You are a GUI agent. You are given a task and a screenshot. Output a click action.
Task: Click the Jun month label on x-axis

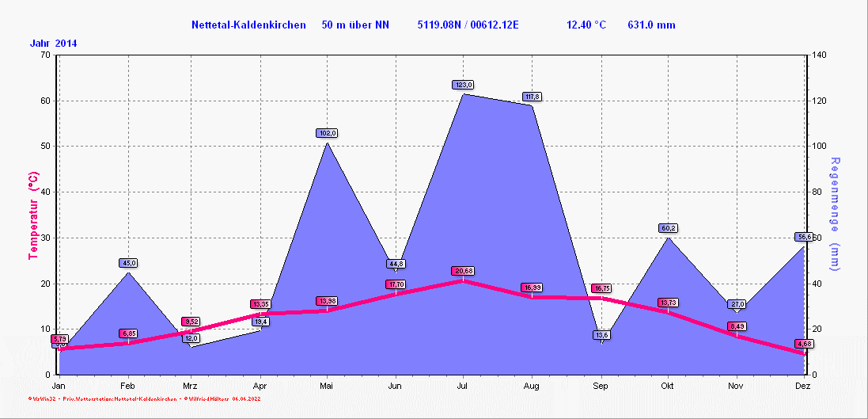[396, 386]
